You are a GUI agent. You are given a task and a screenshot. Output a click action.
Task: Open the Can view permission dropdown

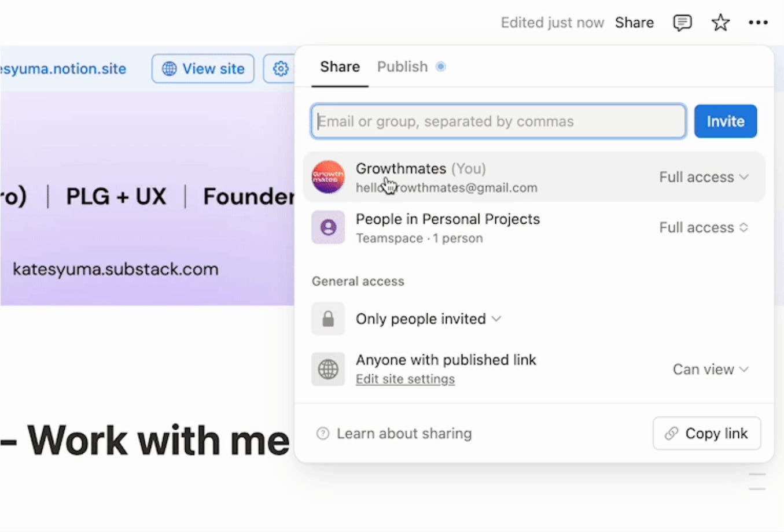click(x=711, y=369)
